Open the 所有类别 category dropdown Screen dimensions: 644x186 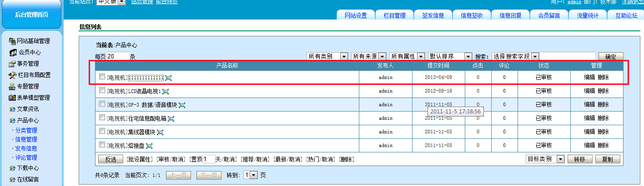(327, 56)
